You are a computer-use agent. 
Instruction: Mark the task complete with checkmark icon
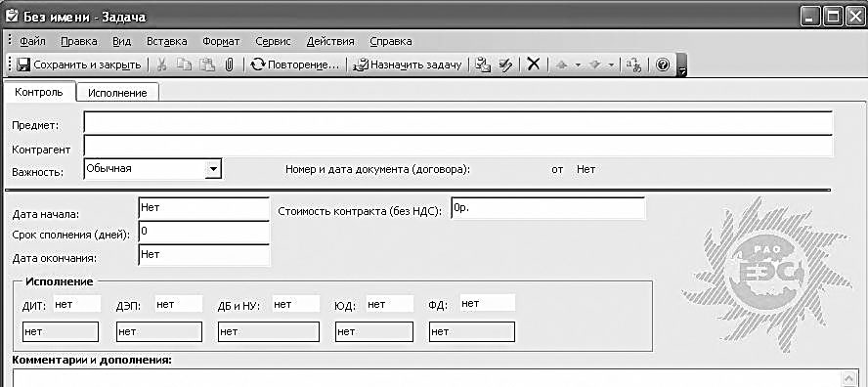pos(505,64)
